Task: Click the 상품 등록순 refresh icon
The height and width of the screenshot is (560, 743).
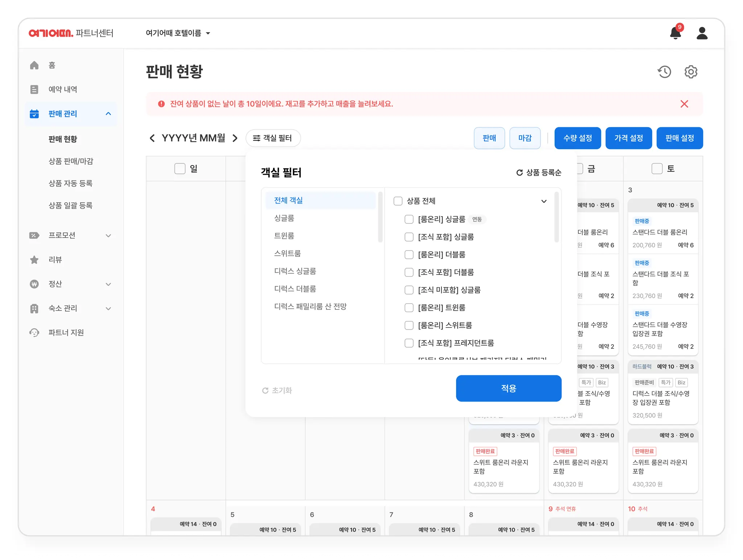Action: tap(520, 173)
